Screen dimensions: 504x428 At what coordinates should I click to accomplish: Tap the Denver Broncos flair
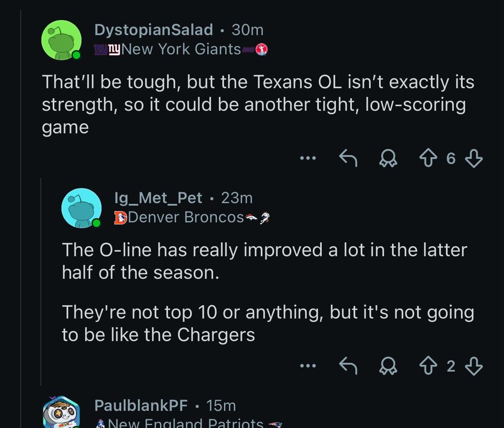point(186,217)
